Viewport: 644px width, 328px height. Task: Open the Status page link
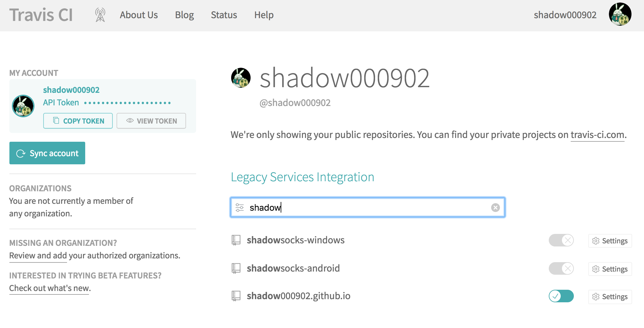coord(224,15)
